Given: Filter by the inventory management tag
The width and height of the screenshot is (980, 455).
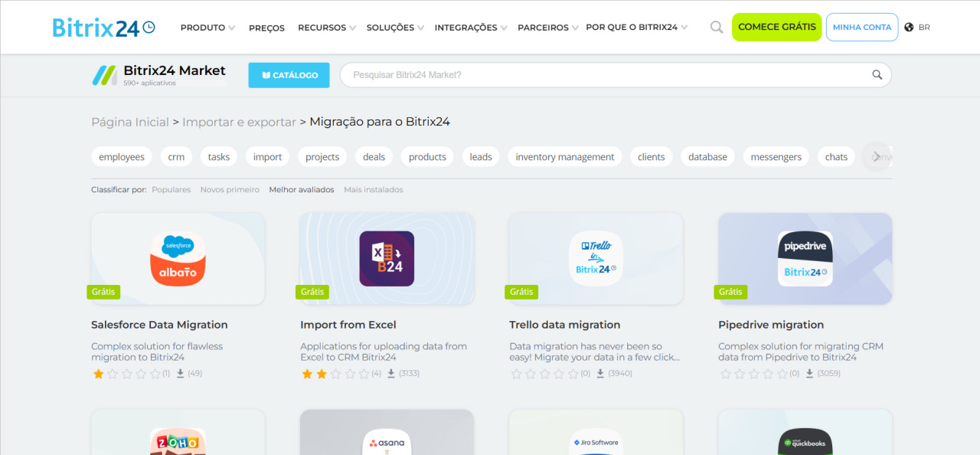Looking at the screenshot, I should click(565, 157).
